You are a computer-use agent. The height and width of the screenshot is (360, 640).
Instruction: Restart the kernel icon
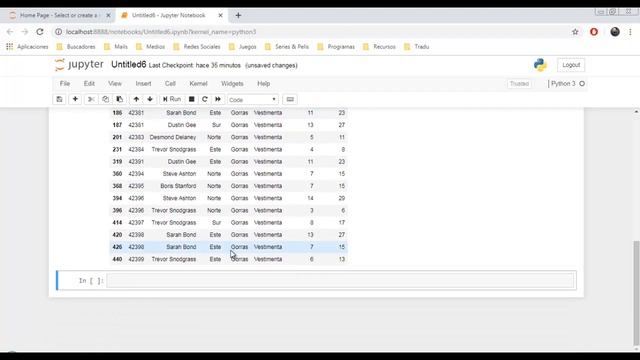click(x=205, y=99)
